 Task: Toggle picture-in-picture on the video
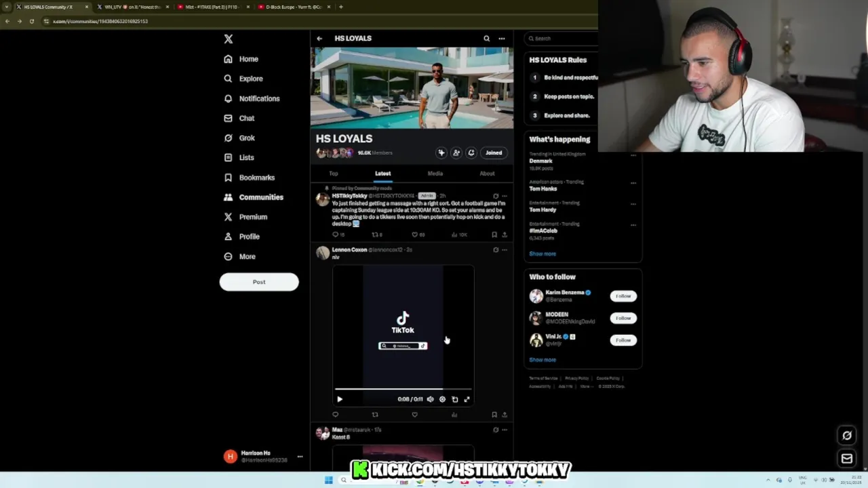tap(454, 399)
